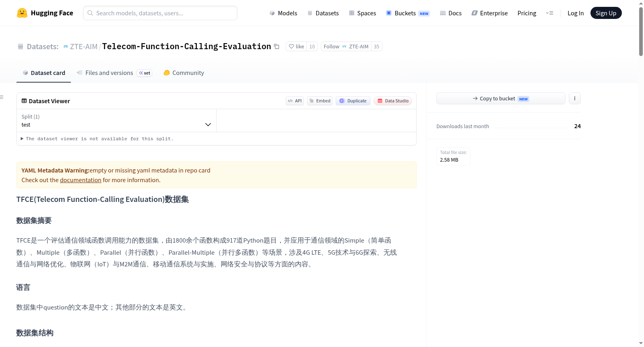Click the YAML Metadata Warning text
This screenshot has width=644, height=347.
tap(55, 170)
